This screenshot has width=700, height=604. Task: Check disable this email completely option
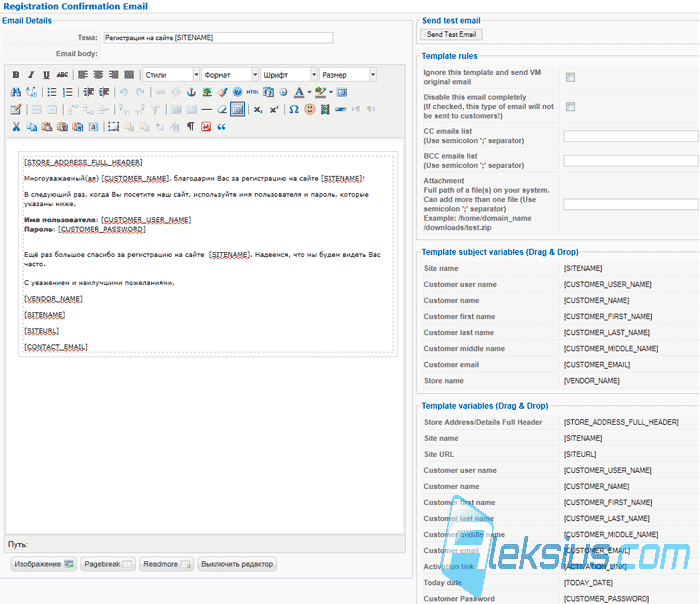tap(570, 106)
